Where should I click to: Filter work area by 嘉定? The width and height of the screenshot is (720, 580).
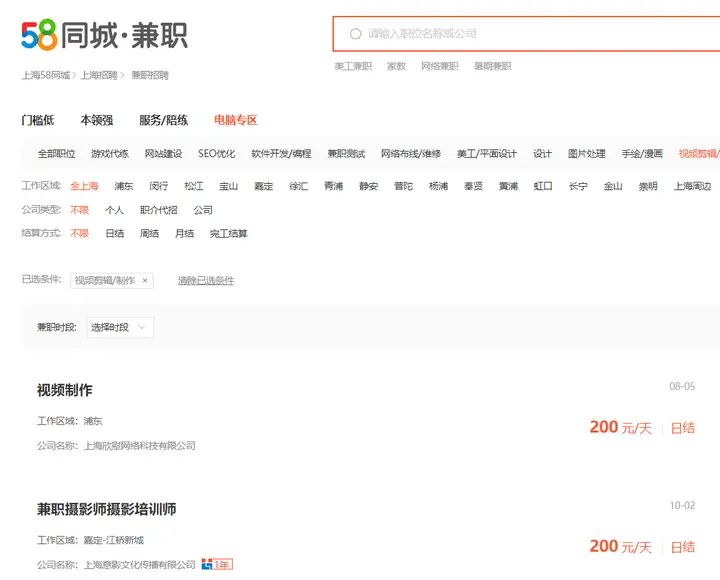coord(264,186)
